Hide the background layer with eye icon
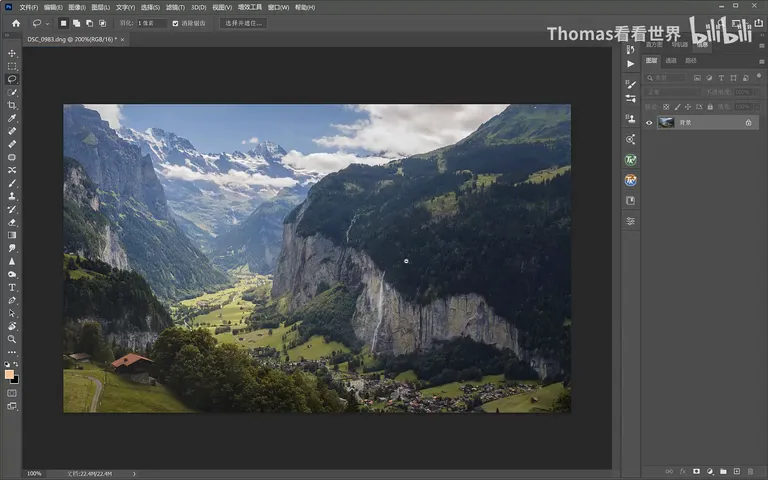 pos(649,123)
